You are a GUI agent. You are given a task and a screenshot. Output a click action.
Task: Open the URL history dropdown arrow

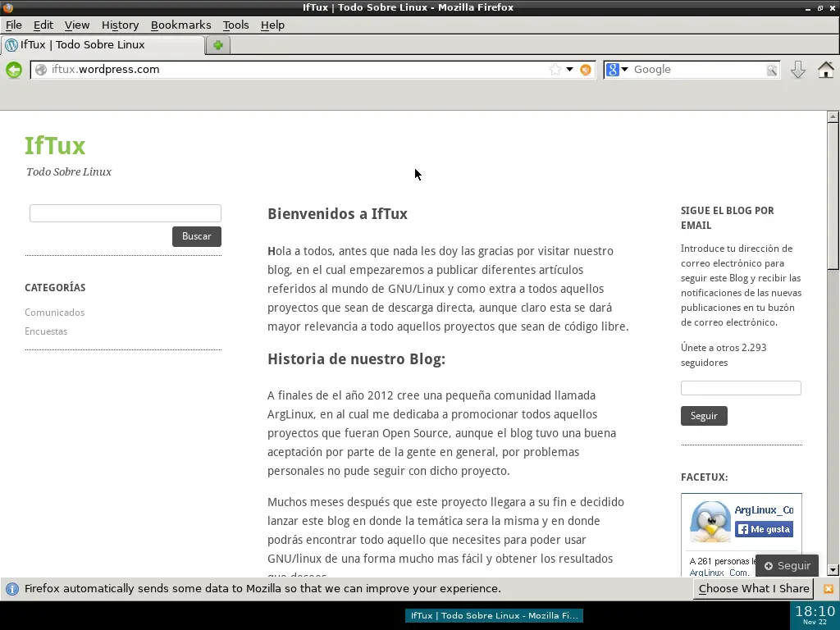[x=569, y=70]
